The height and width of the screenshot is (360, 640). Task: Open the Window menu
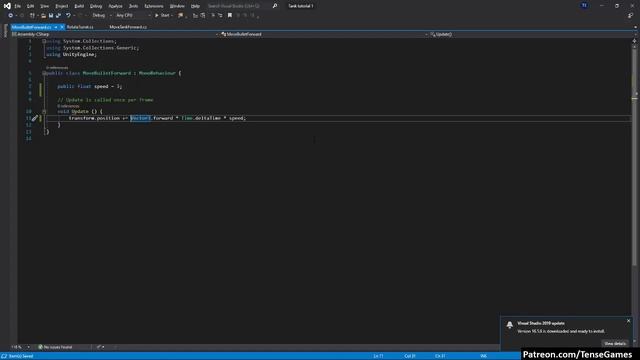click(x=177, y=6)
